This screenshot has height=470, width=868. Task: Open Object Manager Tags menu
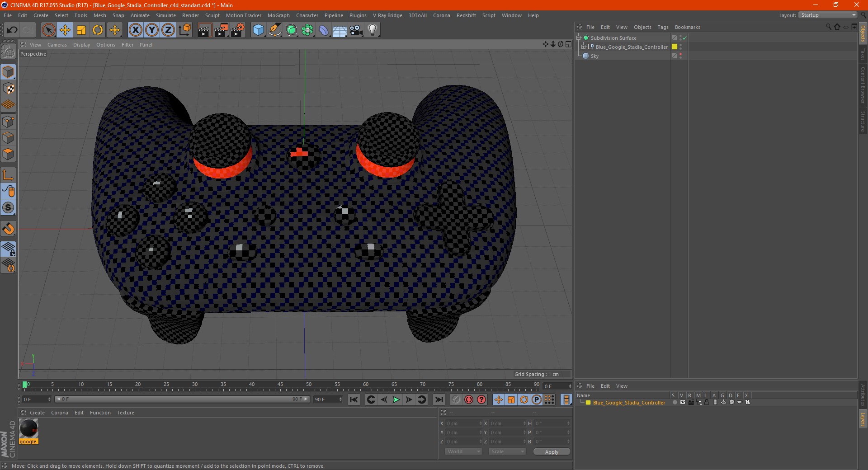tap(663, 27)
